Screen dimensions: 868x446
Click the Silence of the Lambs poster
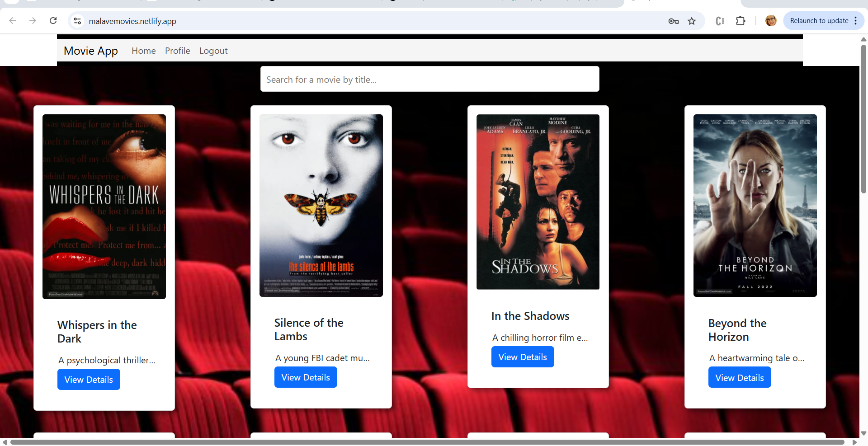[321, 206]
